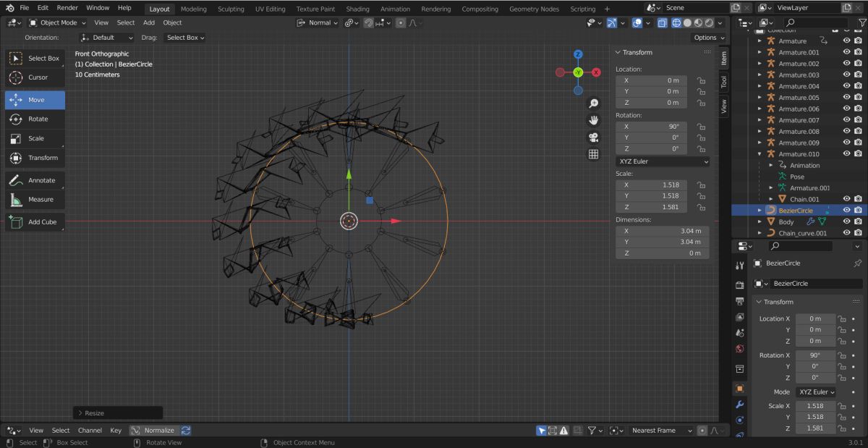Choose the Measure tool

[35, 199]
